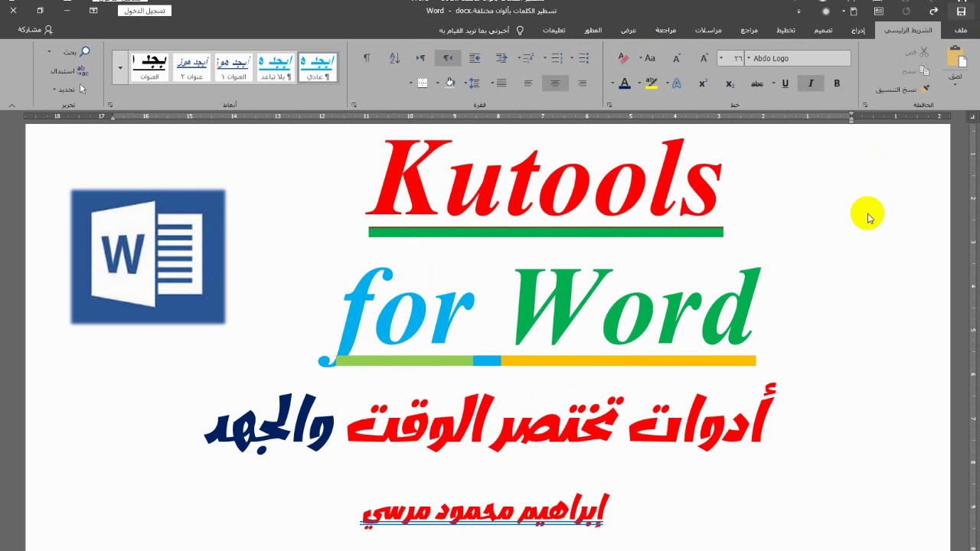The width and height of the screenshot is (980, 551).
Task: Set the text direction to left-to-right
Action: pos(420,58)
